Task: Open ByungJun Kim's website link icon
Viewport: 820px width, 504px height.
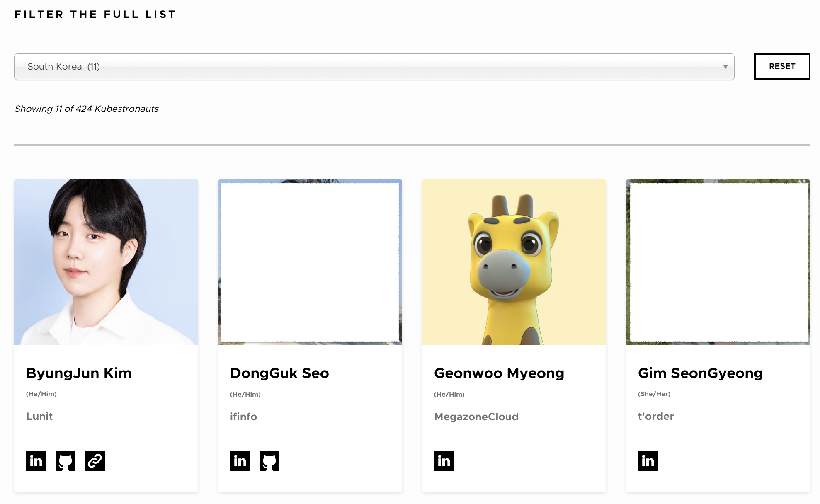Action: (95, 461)
